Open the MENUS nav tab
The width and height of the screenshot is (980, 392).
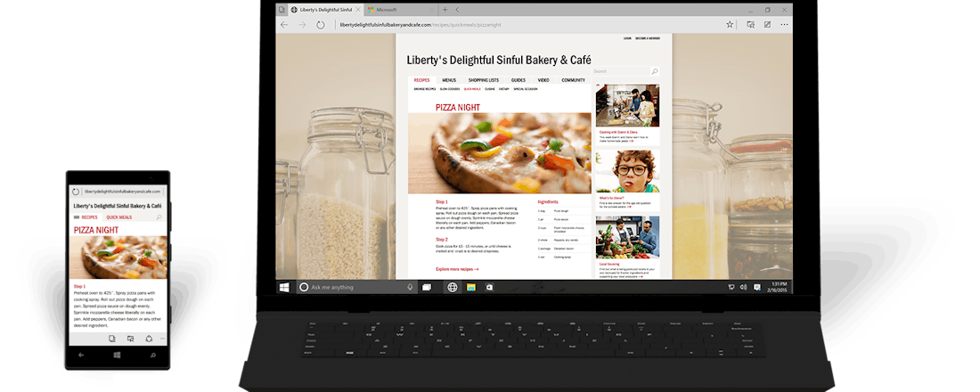(449, 80)
